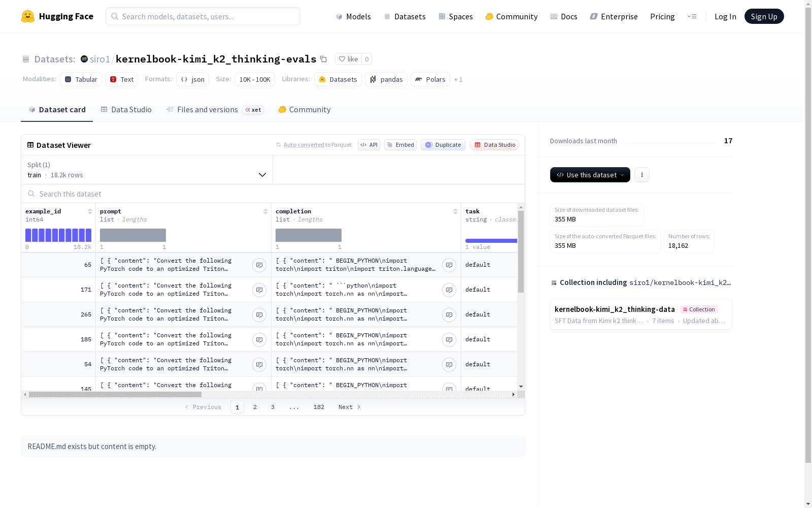Switch to the Data Studio tab
812x508 pixels.
(126, 110)
